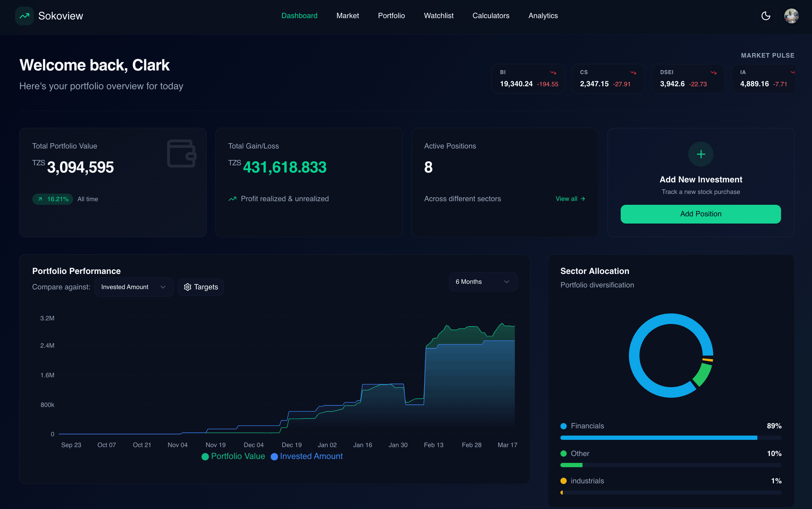Click the Sokoview logo icon
This screenshot has height=509, width=812.
(x=24, y=16)
